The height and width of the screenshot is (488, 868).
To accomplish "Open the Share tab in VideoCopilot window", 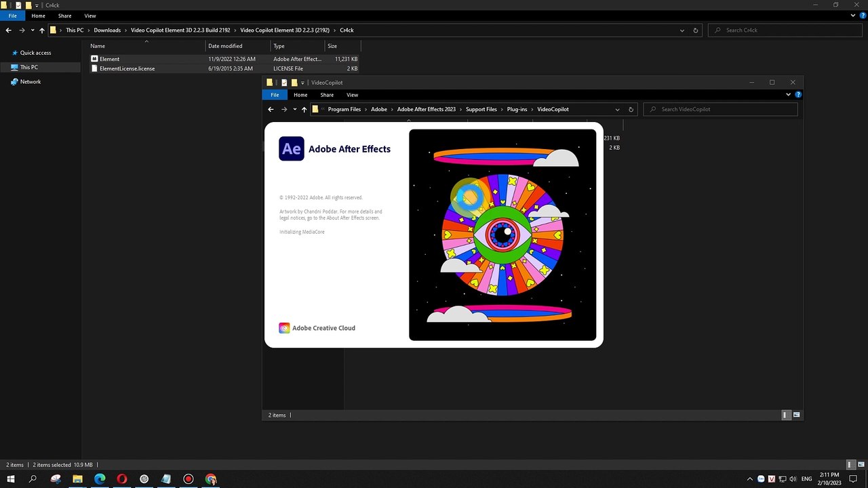I will pyautogui.click(x=327, y=95).
